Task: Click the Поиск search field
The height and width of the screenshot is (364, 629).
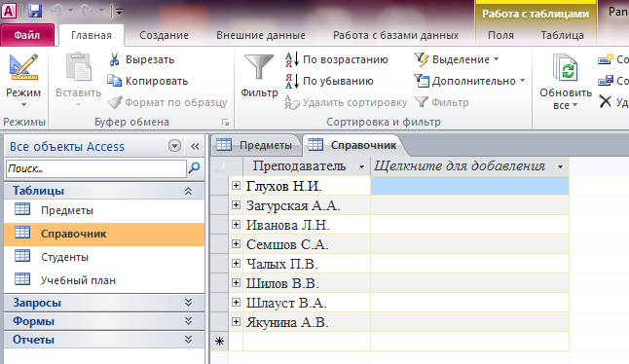Action: (x=96, y=168)
